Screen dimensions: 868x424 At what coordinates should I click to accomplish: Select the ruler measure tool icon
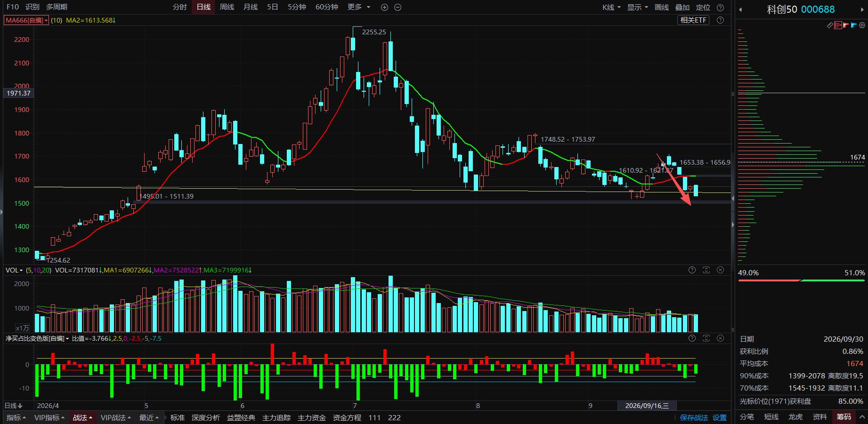pyautogui.click(x=830, y=25)
